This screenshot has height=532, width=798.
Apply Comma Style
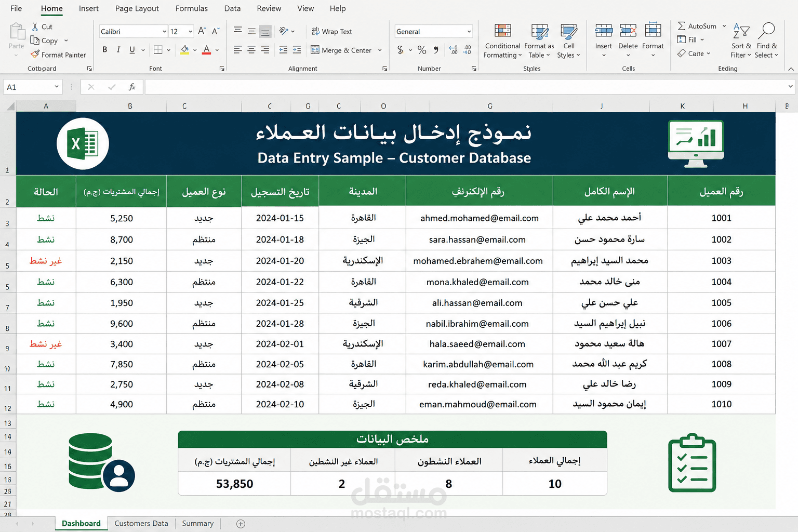click(x=436, y=50)
